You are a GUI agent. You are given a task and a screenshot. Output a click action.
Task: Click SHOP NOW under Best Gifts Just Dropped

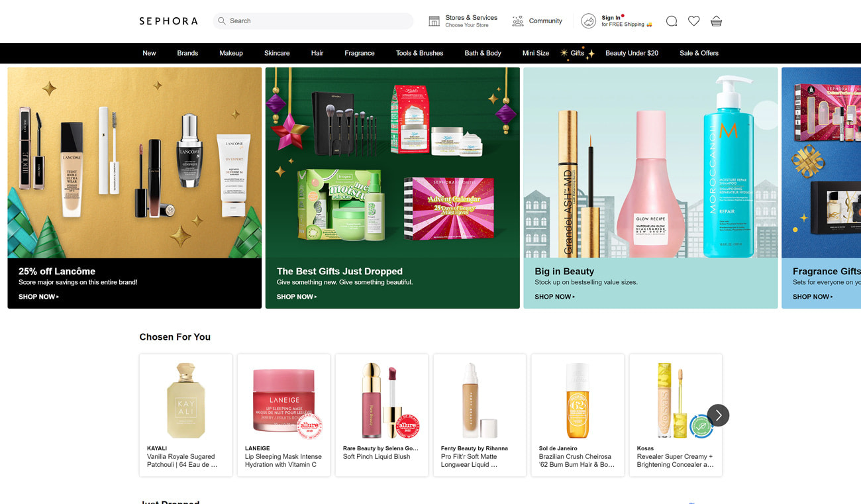[297, 297]
